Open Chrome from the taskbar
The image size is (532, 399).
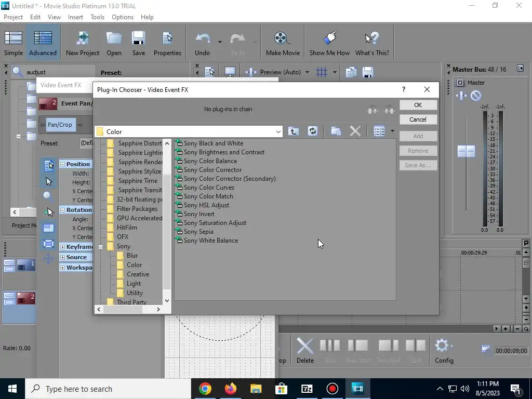coord(205,389)
